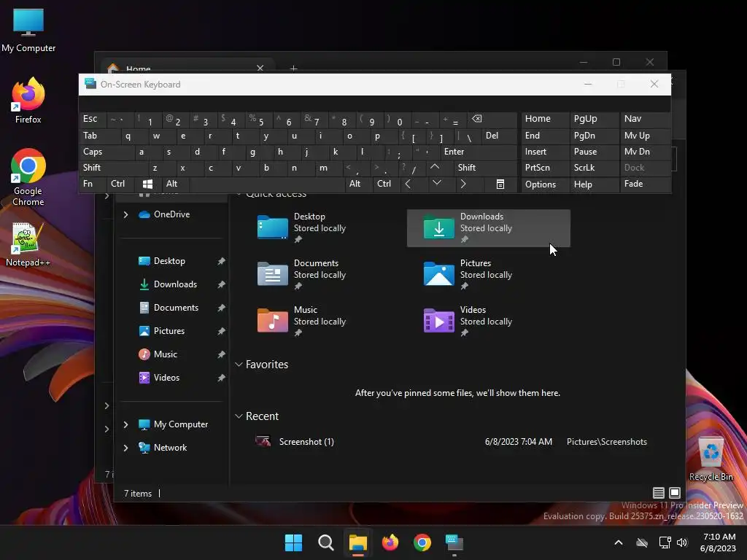747x560 pixels.
Task: Click the Windows logo key on the keyboard
Action: [x=147, y=184]
